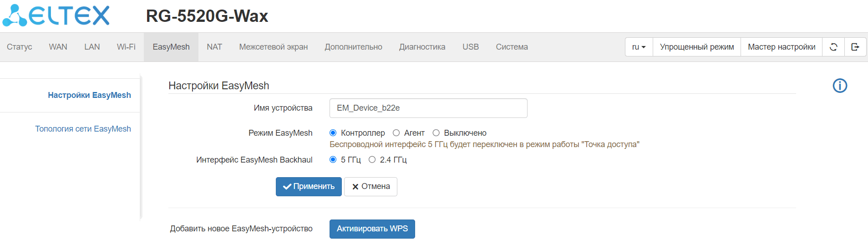This screenshot has width=868, height=245.
Task: Open the blue info help icon
Action: (840, 86)
